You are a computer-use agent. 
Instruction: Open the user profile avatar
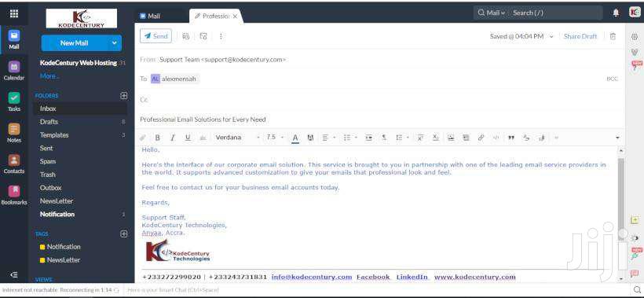coord(635,13)
